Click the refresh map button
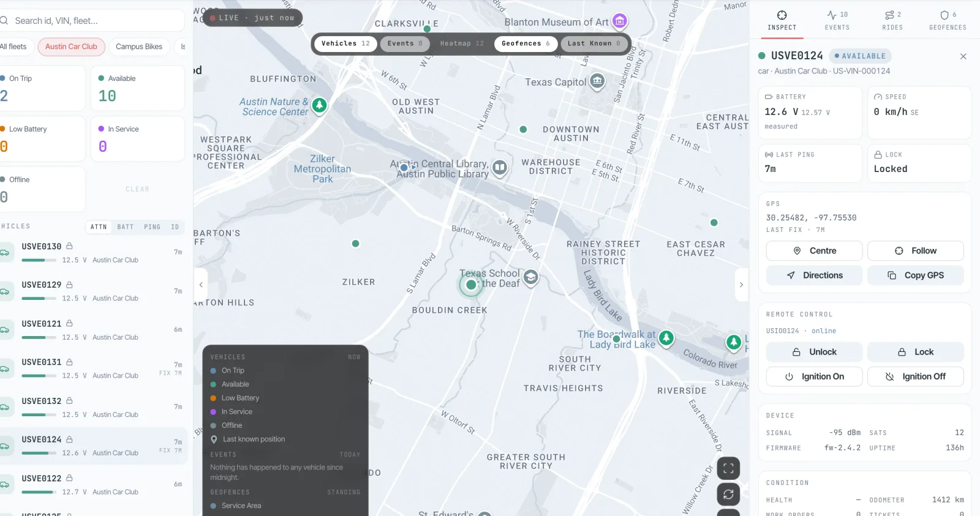 pyautogui.click(x=728, y=494)
